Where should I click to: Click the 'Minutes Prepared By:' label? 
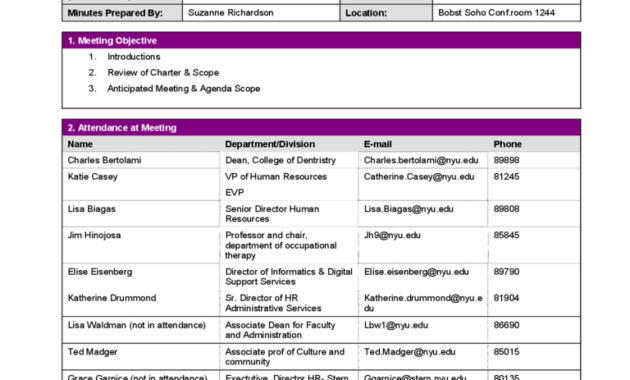tap(115, 13)
